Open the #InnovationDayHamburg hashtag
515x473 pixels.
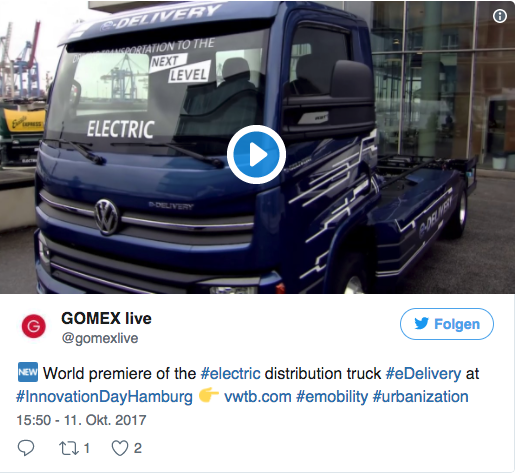click(x=104, y=397)
